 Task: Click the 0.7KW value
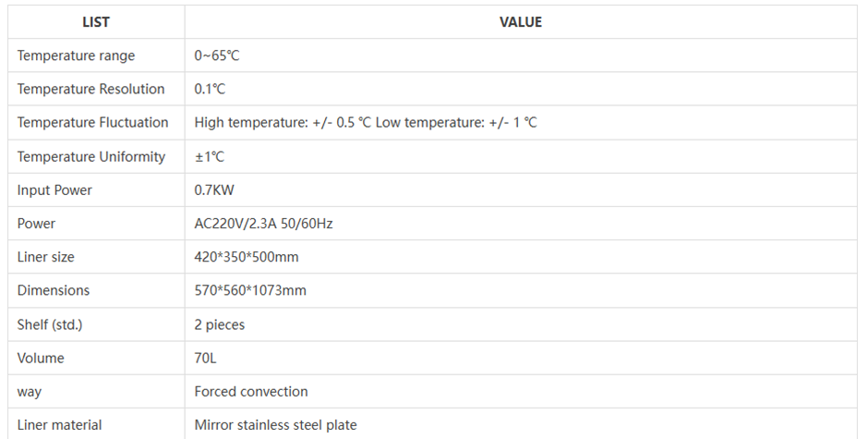coord(213,189)
